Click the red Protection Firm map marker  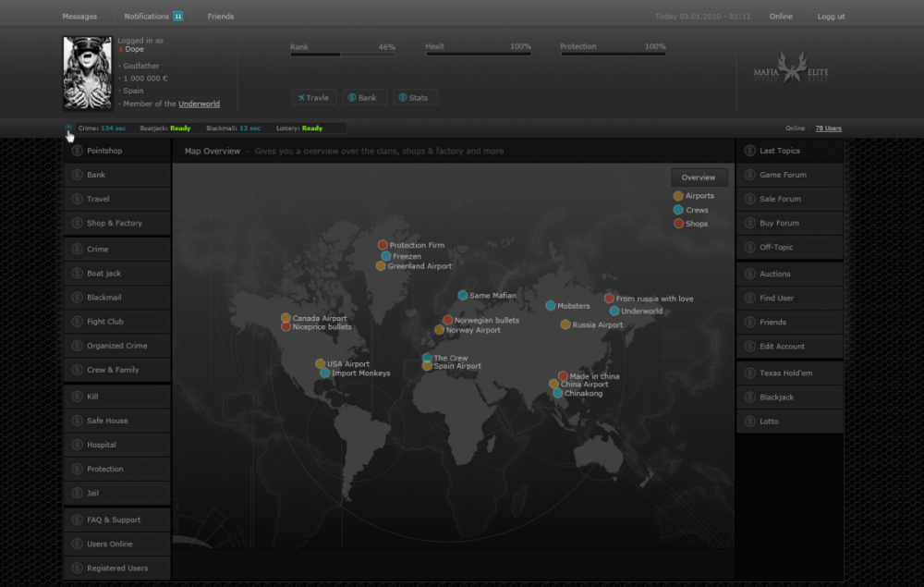(x=383, y=245)
